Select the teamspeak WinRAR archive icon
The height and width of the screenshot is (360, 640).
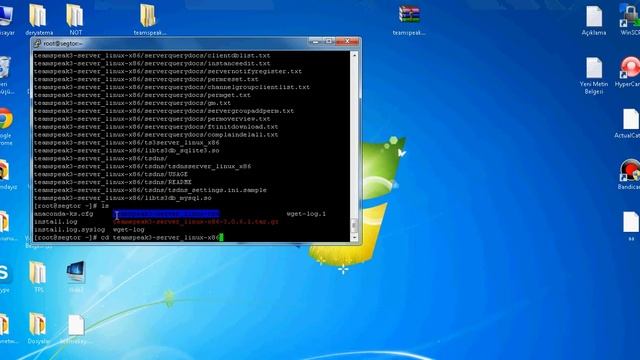pos(409,20)
